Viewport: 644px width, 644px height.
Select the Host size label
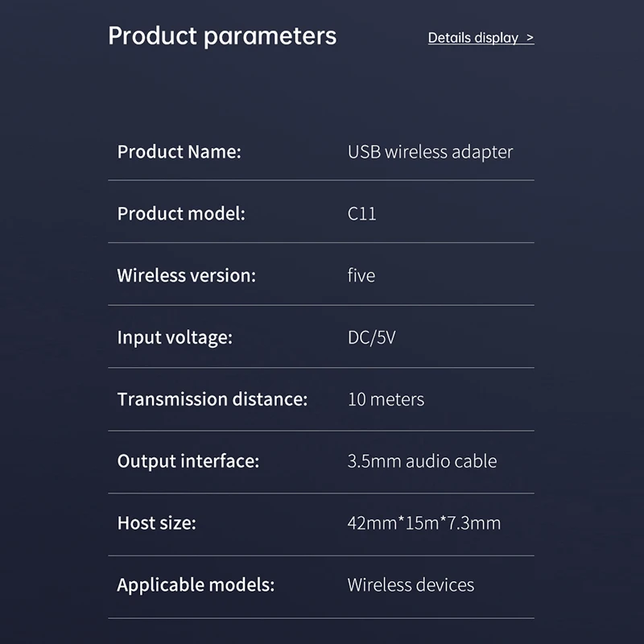pos(157,523)
